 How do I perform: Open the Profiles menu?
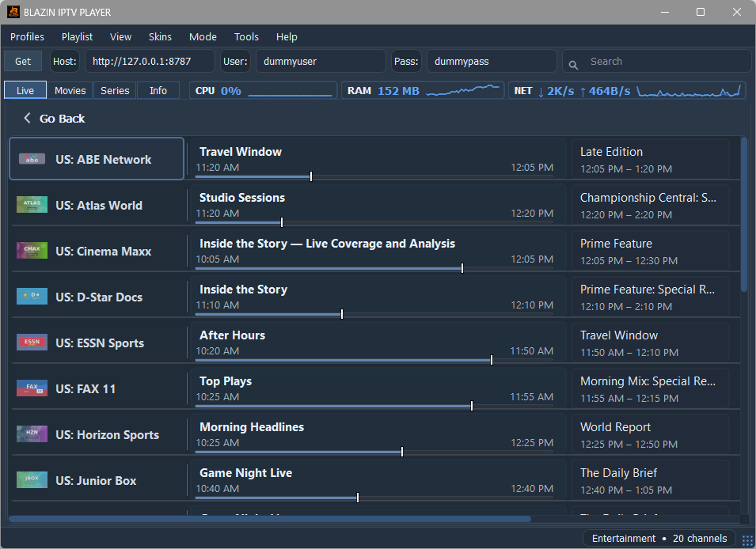pyautogui.click(x=27, y=36)
